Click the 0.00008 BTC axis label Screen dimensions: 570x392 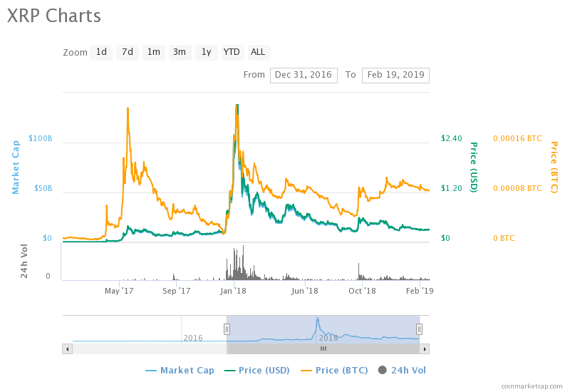(517, 188)
